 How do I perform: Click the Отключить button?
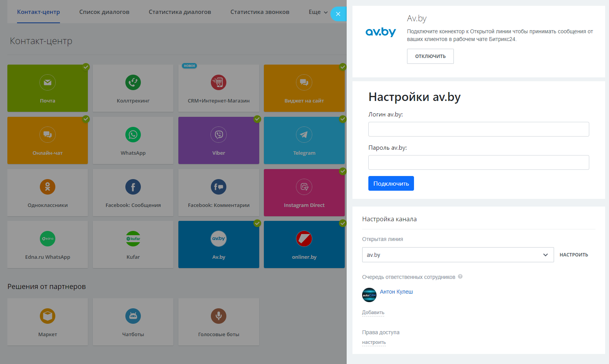pyautogui.click(x=430, y=56)
